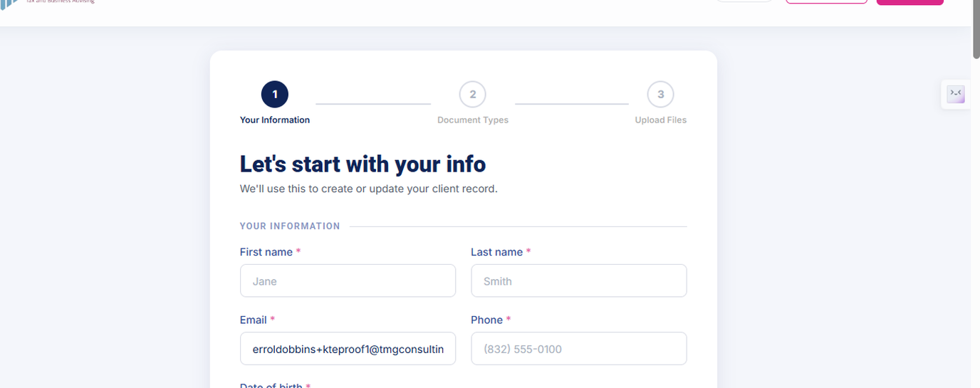Click the "Phone" field label
The image size is (980, 388).
(x=487, y=320)
